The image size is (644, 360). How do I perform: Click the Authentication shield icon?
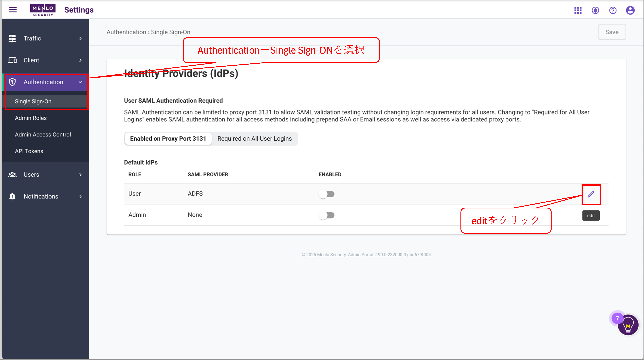(x=12, y=82)
